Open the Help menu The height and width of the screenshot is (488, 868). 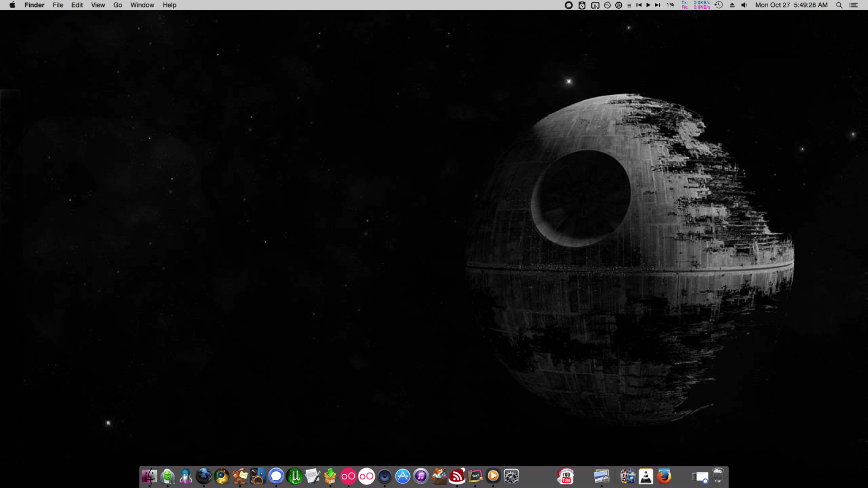tap(170, 5)
